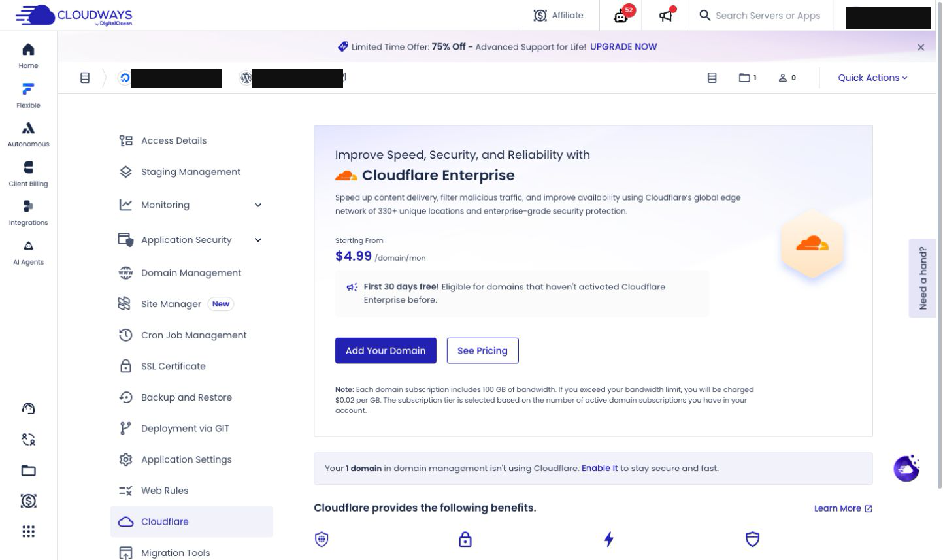Open Staging Management menu item
This screenshot has width=943, height=560.
(191, 172)
